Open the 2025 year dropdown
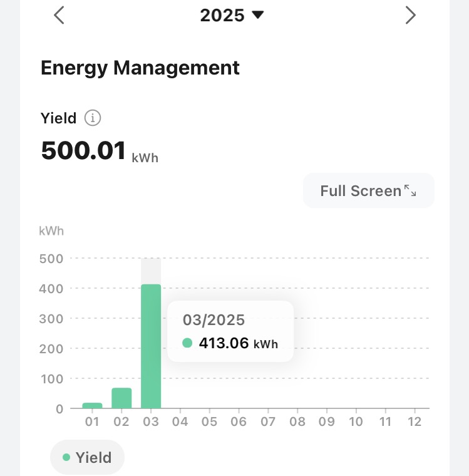The image size is (469, 476). [x=232, y=15]
